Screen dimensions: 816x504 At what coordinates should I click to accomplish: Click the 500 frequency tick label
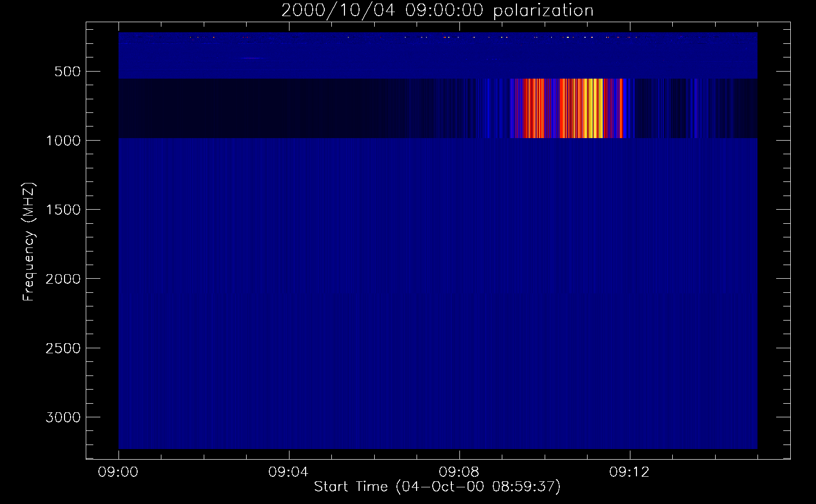tap(68, 72)
